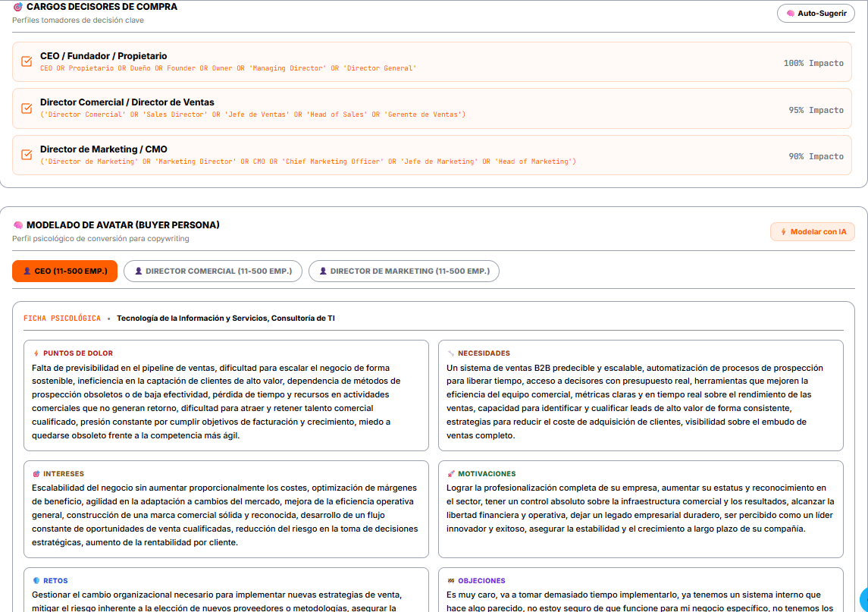Click the wrench icon next to Necesidades
This screenshot has width=868, height=612.
click(450, 353)
